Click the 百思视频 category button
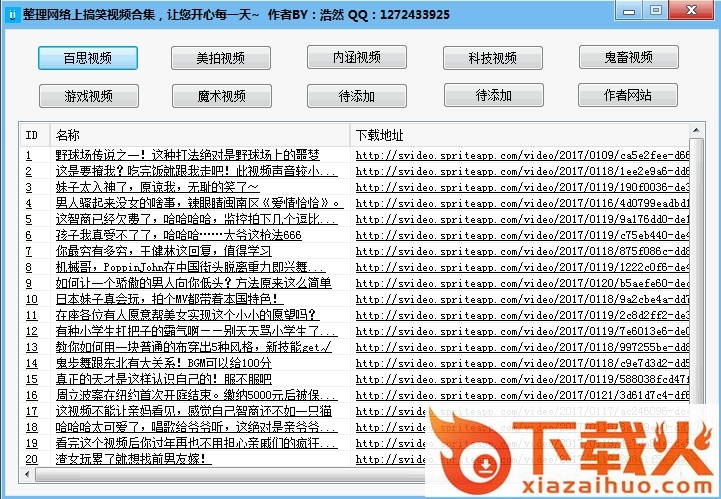Screen dimensions: 721x499 (88, 58)
